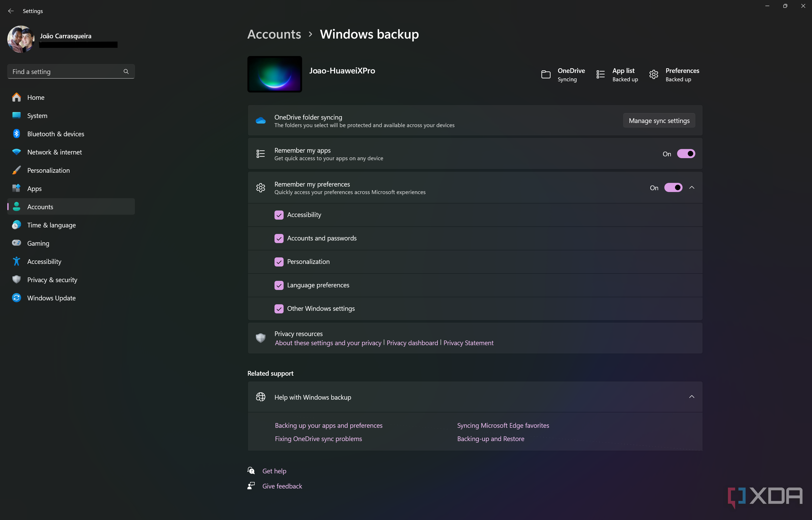Screen dimensions: 812x520
Task: Click the Give feedback person icon
Action: [251, 486]
